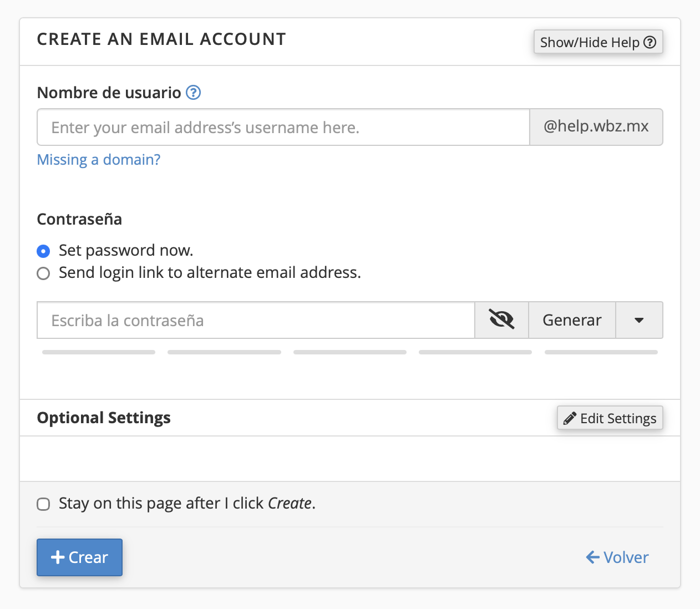The width and height of the screenshot is (700, 609).
Task: Expand the dropdown arrow next to Generar
Action: 639,320
